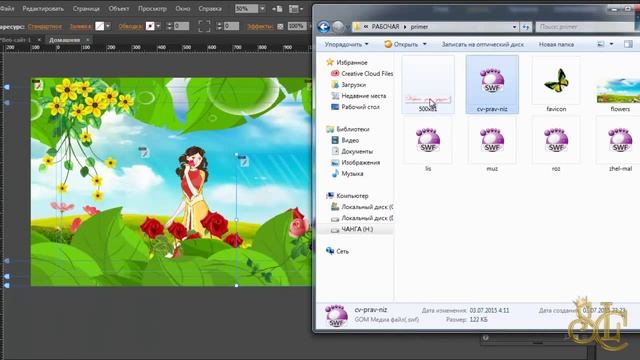Screen dimensions: 640x360
Task: Open the Просмотр menu
Action: click(x=152, y=8)
